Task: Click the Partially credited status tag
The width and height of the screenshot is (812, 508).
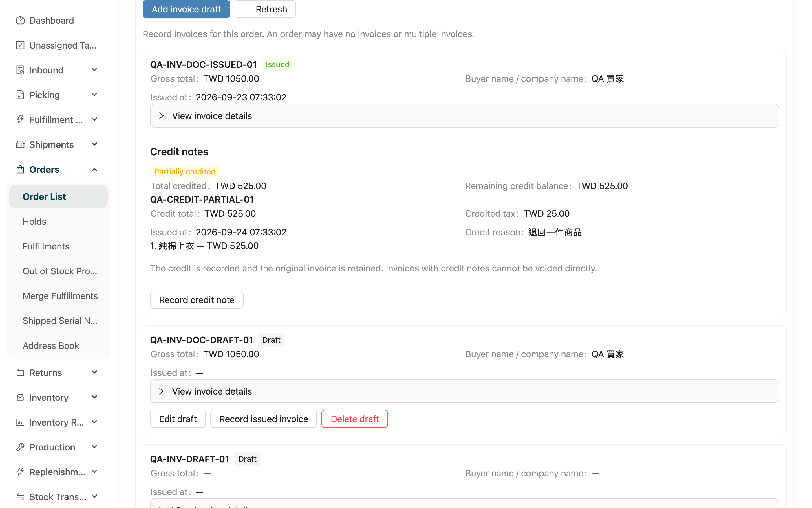Action: click(185, 172)
